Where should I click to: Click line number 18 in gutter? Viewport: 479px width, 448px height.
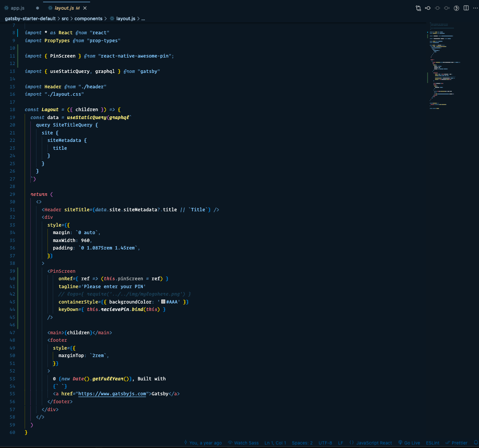(12, 110)
